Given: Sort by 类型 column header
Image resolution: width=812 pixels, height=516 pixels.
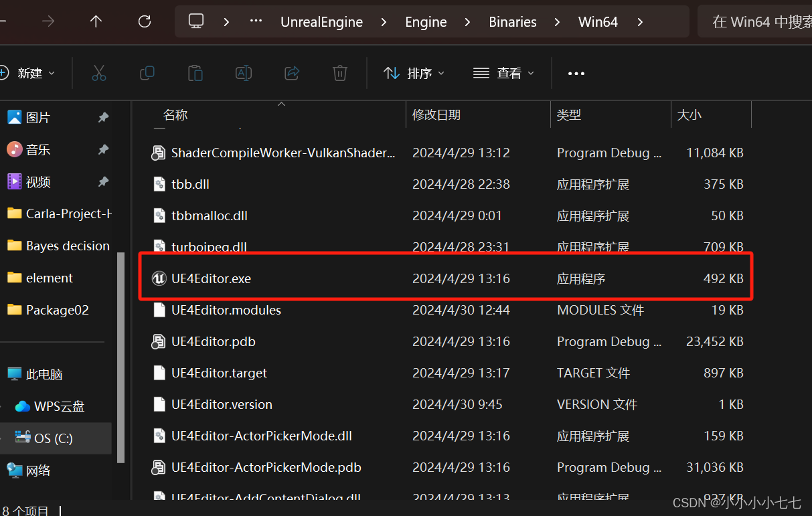Looking at the screenshot, I should (x=569, y=115).
